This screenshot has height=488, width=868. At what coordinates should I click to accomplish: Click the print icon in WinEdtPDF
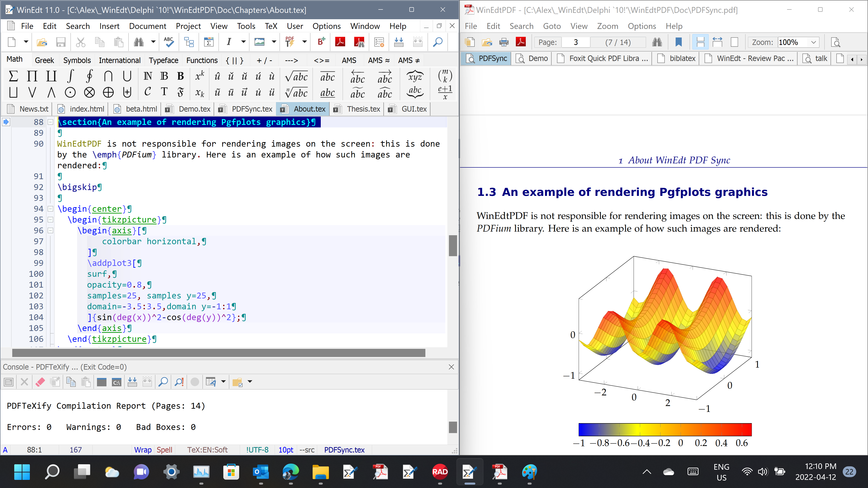504,42
